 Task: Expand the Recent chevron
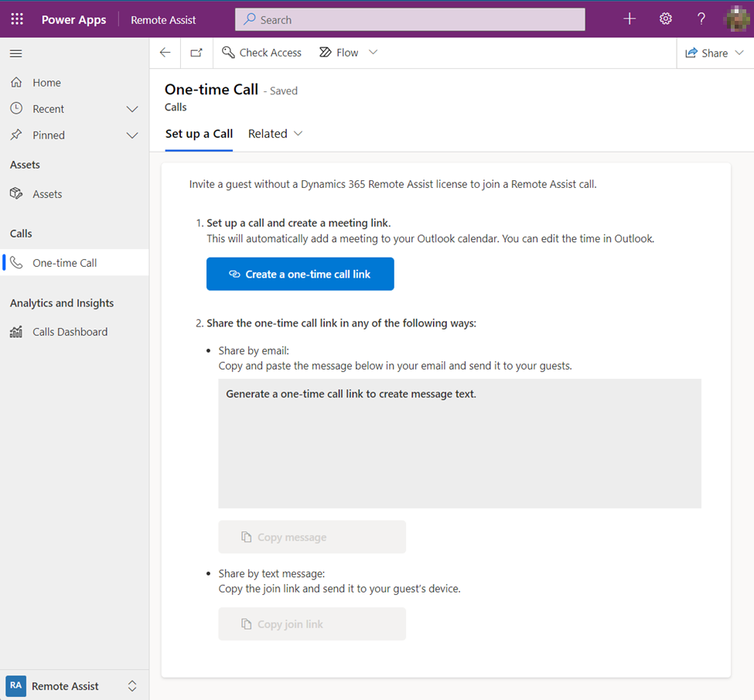132,109
